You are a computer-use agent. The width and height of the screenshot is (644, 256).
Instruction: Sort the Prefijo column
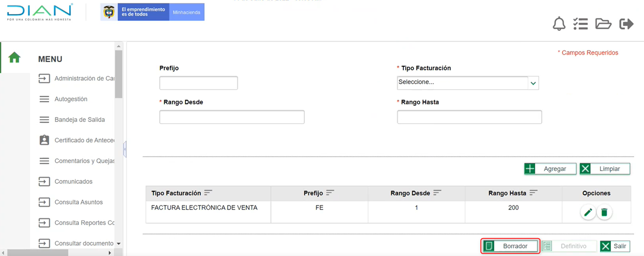330,192
